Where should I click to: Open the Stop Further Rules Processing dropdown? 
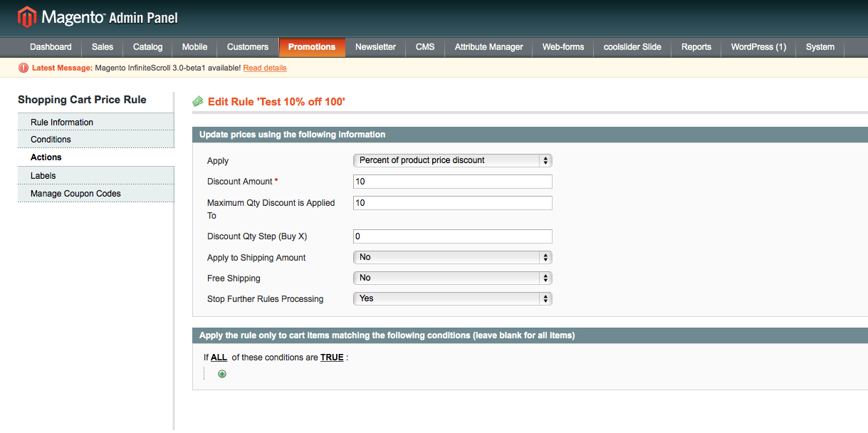[453, 298]
